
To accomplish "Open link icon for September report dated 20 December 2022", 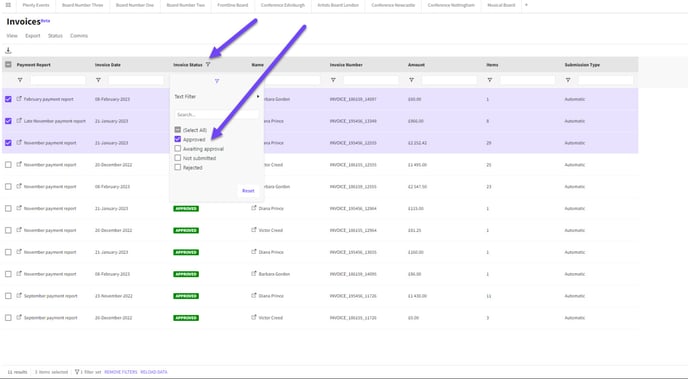I will tap(19, 318).
